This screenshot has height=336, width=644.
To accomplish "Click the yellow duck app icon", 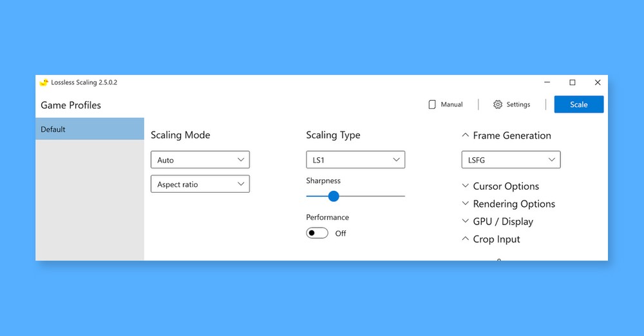I will [44, 83].
